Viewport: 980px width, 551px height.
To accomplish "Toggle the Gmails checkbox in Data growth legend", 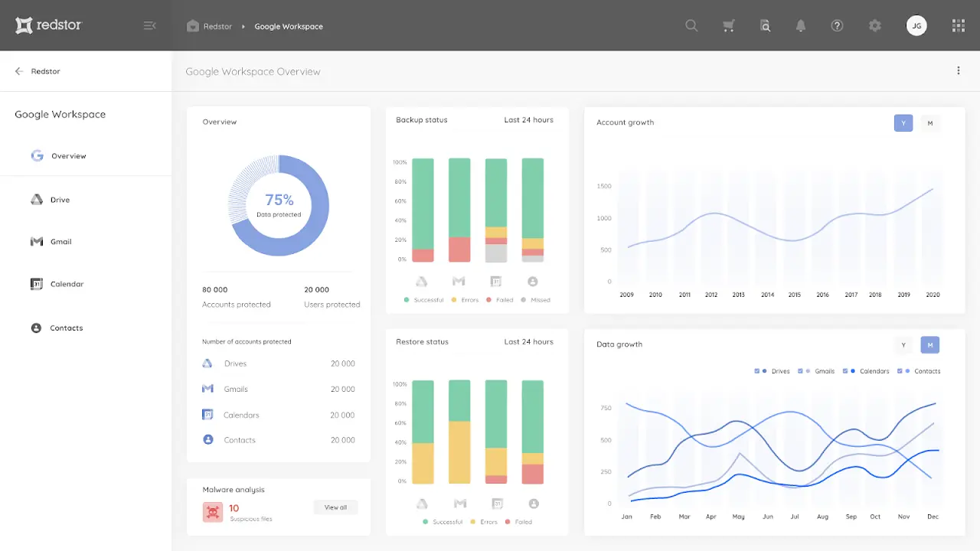I will coord(801,371).
